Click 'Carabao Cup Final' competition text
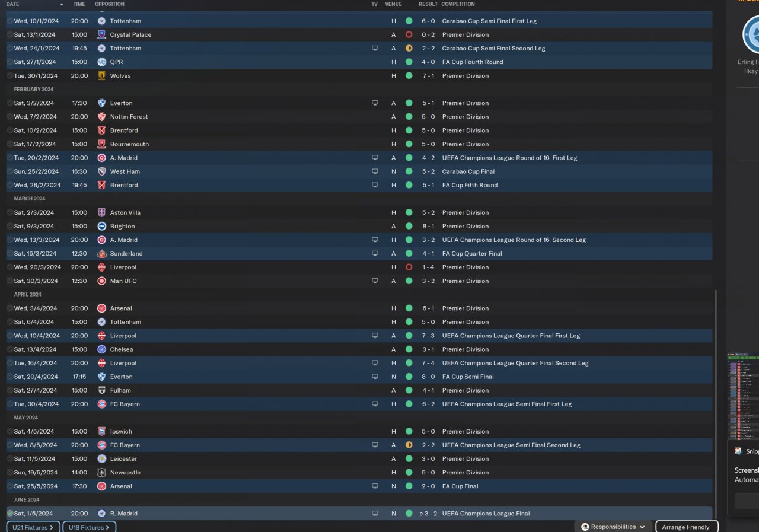 click(468, 171)
